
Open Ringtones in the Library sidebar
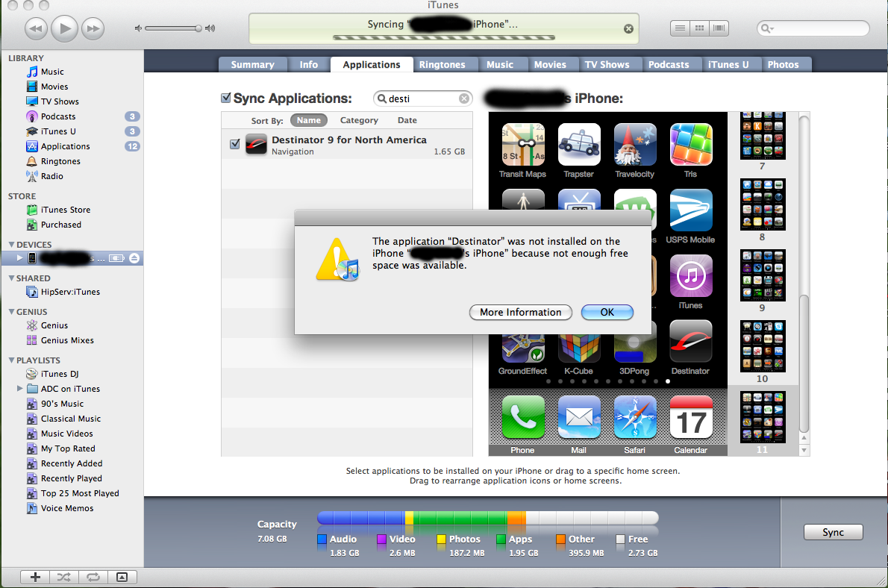pyautogui.click(x=60, y=161)
